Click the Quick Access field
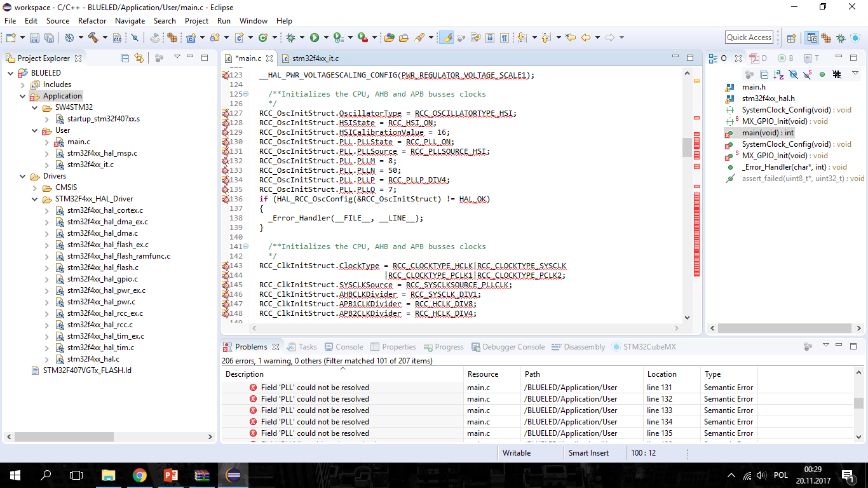Image resolution: width=868 pixels, height=488 pixels. click(x=749, y=37)
